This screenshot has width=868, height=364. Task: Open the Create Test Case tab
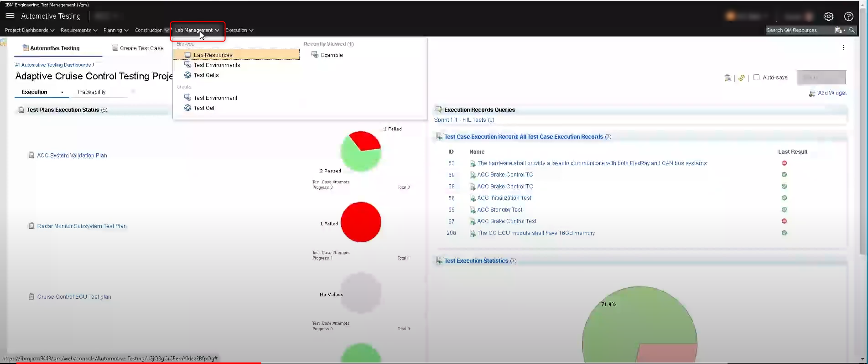[141, 48]
